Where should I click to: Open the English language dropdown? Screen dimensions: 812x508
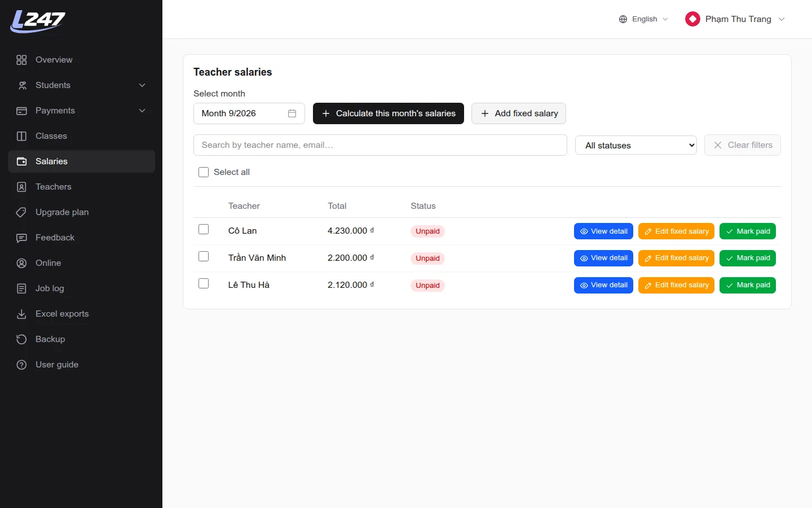pyautogui.click(x=643, y=19)
